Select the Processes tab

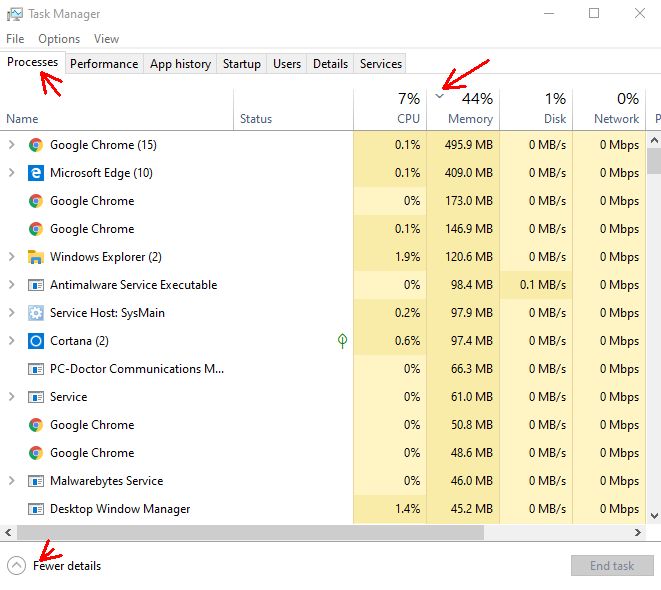click(x=32, y=62)
